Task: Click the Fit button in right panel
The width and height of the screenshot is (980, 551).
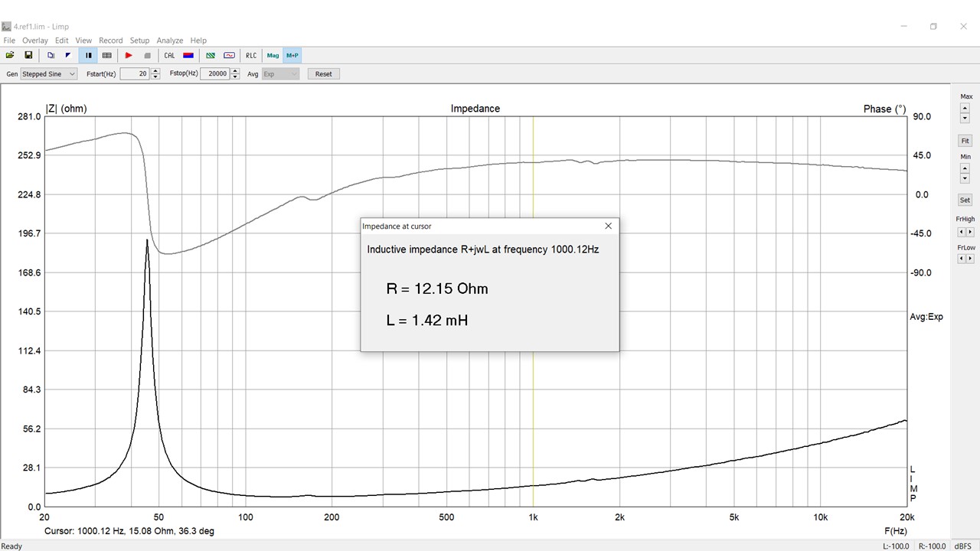Action: [x=965, y=141]
